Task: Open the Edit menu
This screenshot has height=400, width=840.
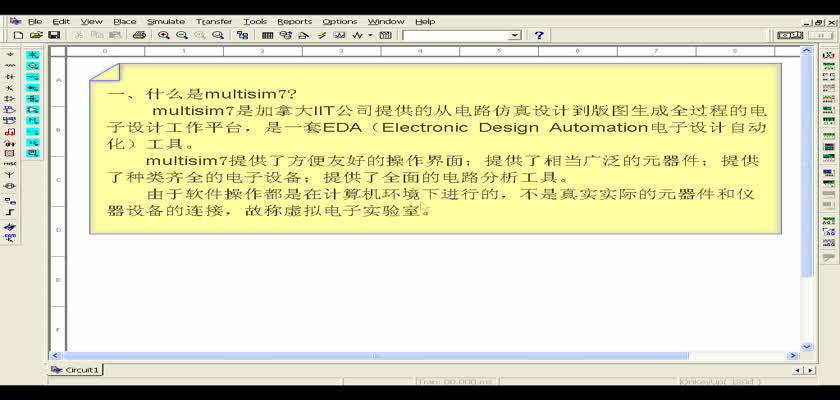Action: click(61, 21)
